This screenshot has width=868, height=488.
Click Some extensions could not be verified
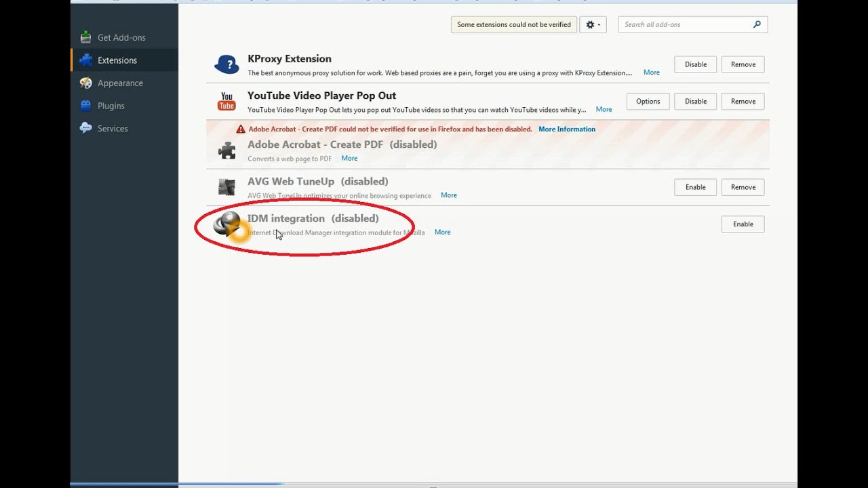[x=514, y=24]
